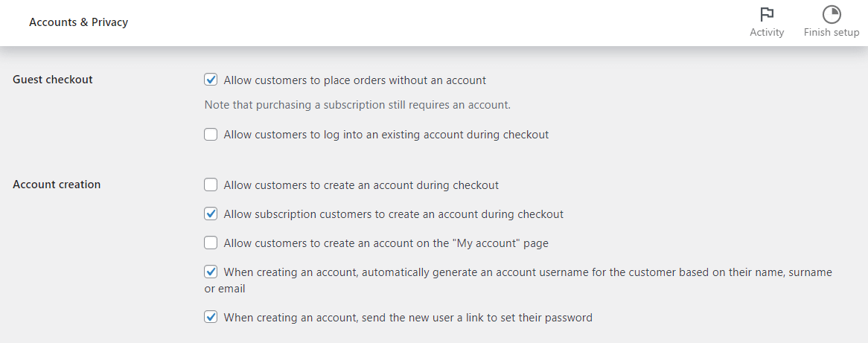Click the "Allow customers to place orders" label text
The image size is (868, 343).
pyautogui.click(x=354, y=80)
